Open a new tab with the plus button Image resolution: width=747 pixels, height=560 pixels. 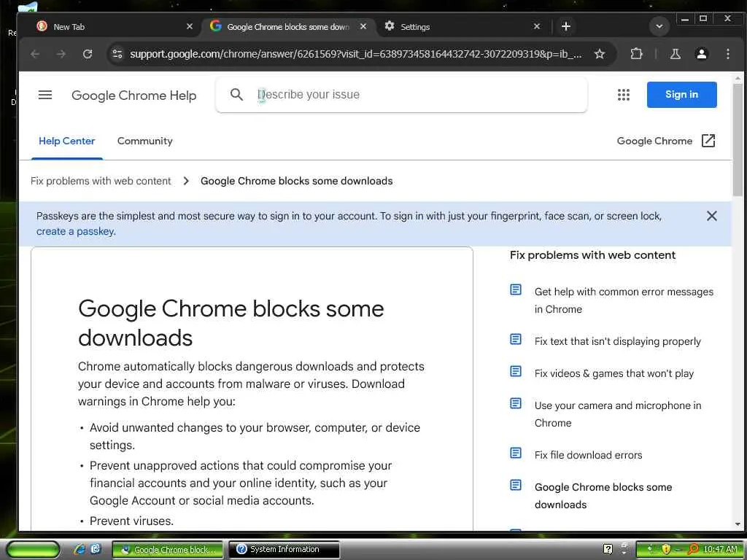tap(566, 27)
